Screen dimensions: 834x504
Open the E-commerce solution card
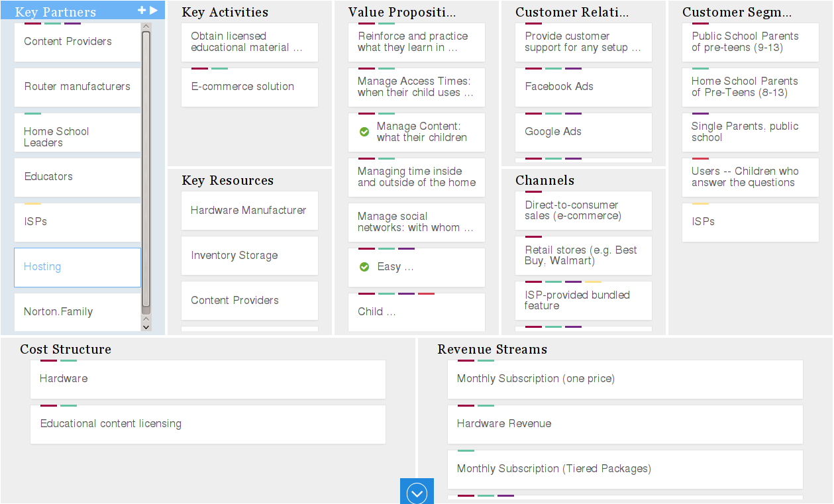pos(249,87)
